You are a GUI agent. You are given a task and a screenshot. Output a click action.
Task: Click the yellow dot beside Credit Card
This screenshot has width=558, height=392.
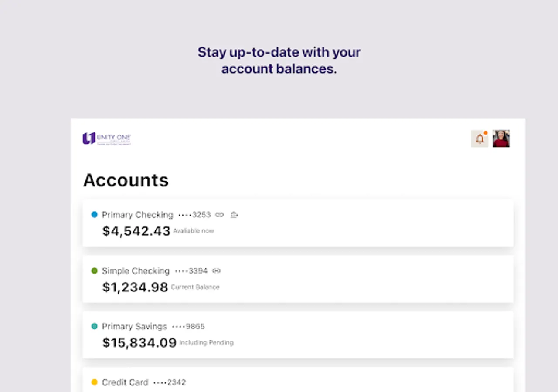[94, 382]
